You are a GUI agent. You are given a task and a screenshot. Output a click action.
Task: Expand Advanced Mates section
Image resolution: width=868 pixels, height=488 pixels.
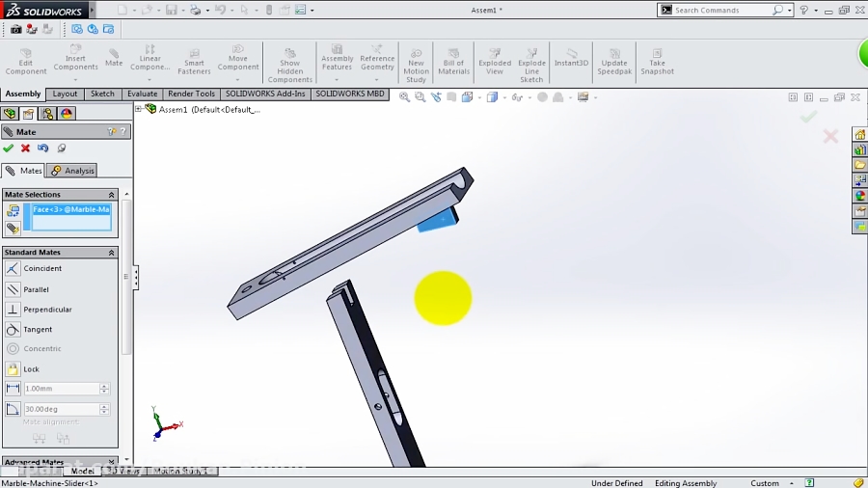pos(111,461)
